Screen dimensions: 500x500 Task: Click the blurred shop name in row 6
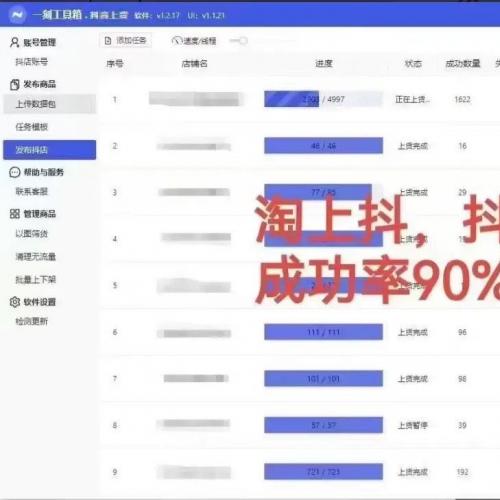point(194,333)
